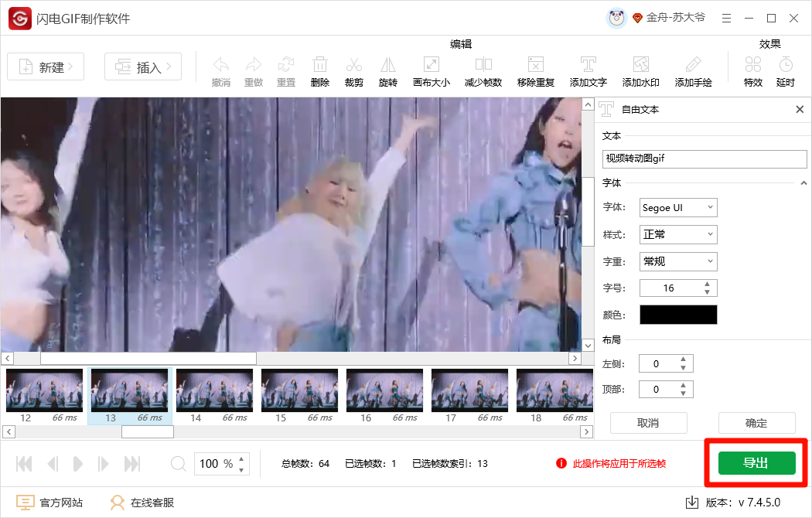Viewport: 812px width, 518px height.
Task: Click the version download icon
Action: pos(692,502)
